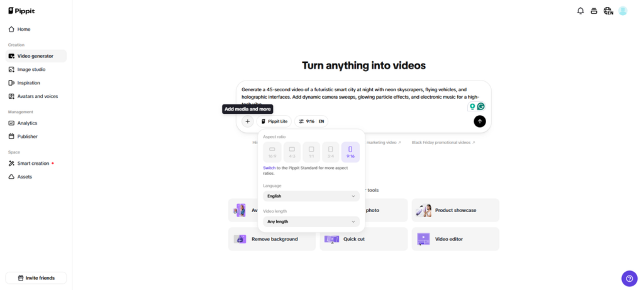The width and height of the screenshot is (644, 290).
Task: Click the Grammarly icon in the prompt box
Action: point(481,106)
